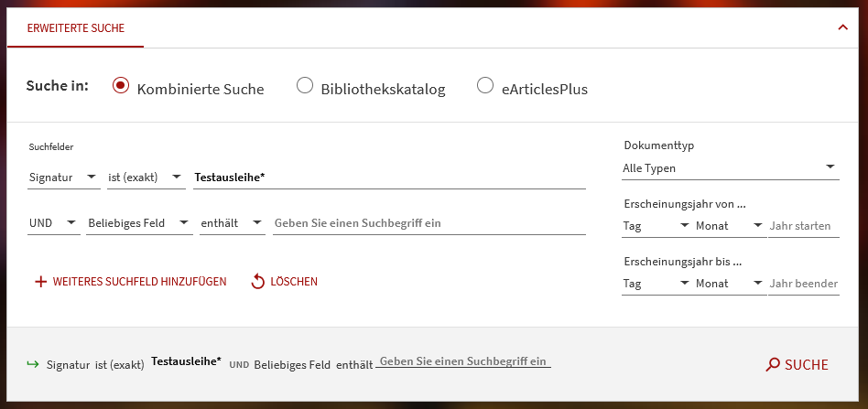Click the plus icon to add search field
This screenshot has width=868, height=409.
coord(40,282)
